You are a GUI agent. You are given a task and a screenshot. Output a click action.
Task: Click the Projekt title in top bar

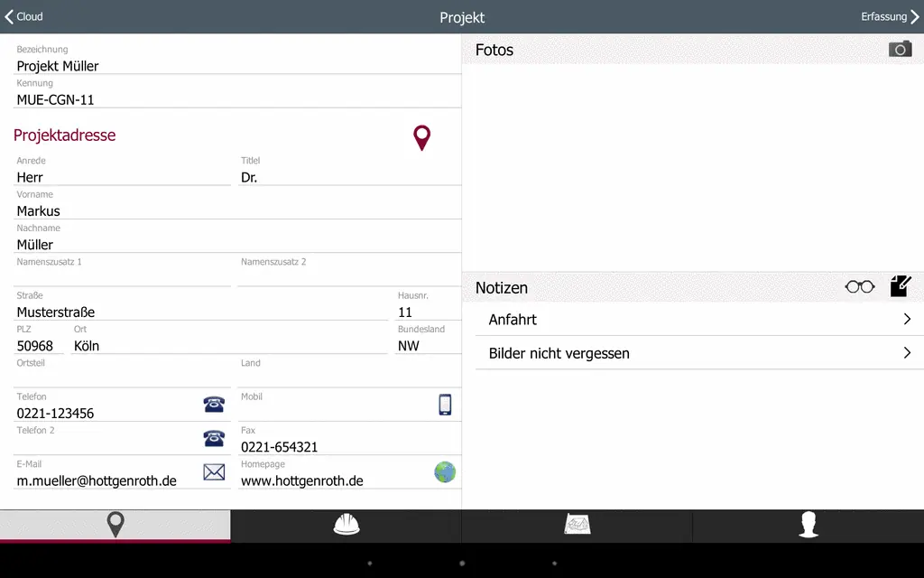[x=462, y=17]
